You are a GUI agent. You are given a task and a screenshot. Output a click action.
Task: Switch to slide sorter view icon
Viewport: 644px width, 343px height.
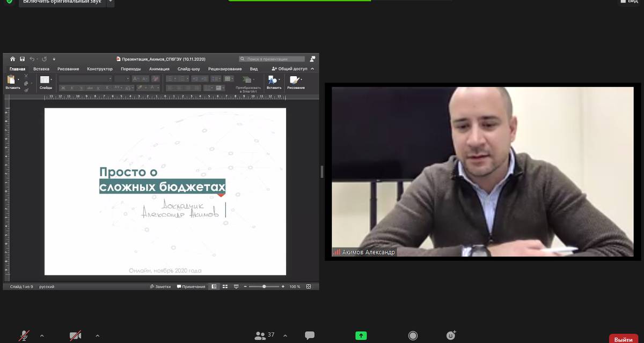click(225, 287)
